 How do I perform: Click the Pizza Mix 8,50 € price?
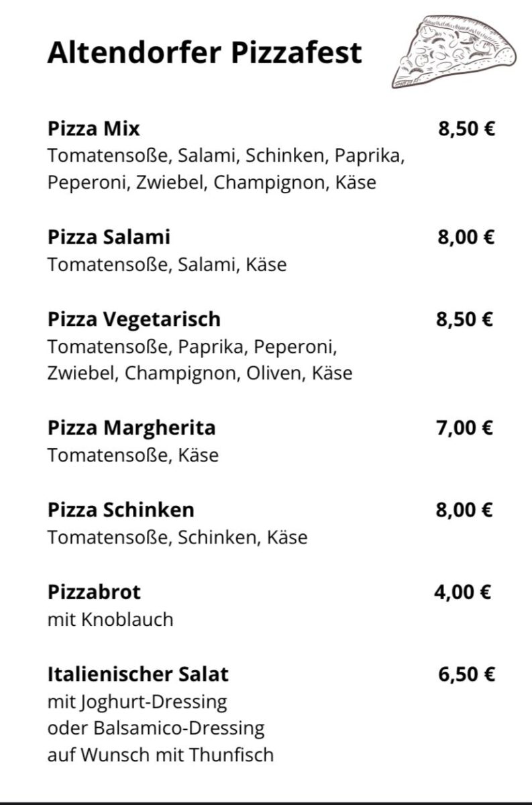pos(466,128)
